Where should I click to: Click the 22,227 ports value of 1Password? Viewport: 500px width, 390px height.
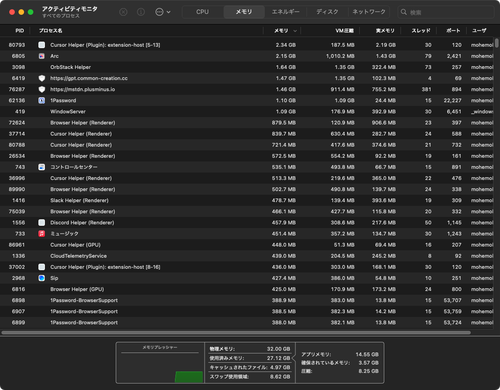452,100
